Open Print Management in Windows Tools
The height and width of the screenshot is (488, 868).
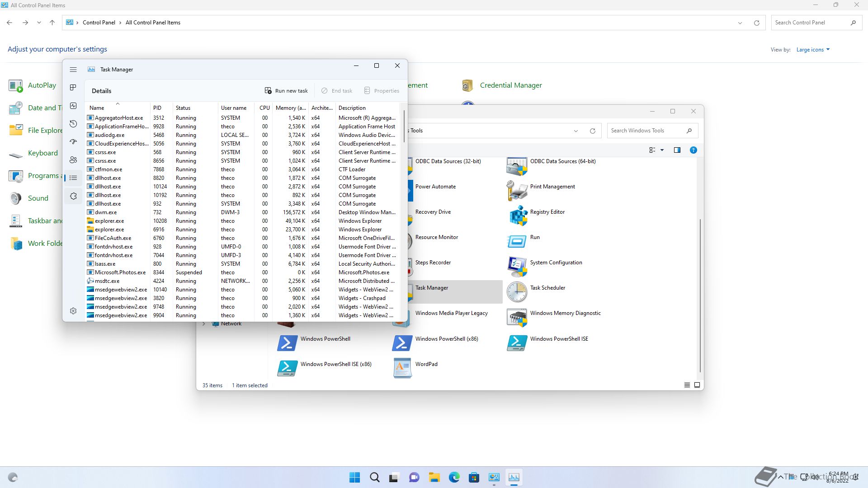tap(542, 190)
